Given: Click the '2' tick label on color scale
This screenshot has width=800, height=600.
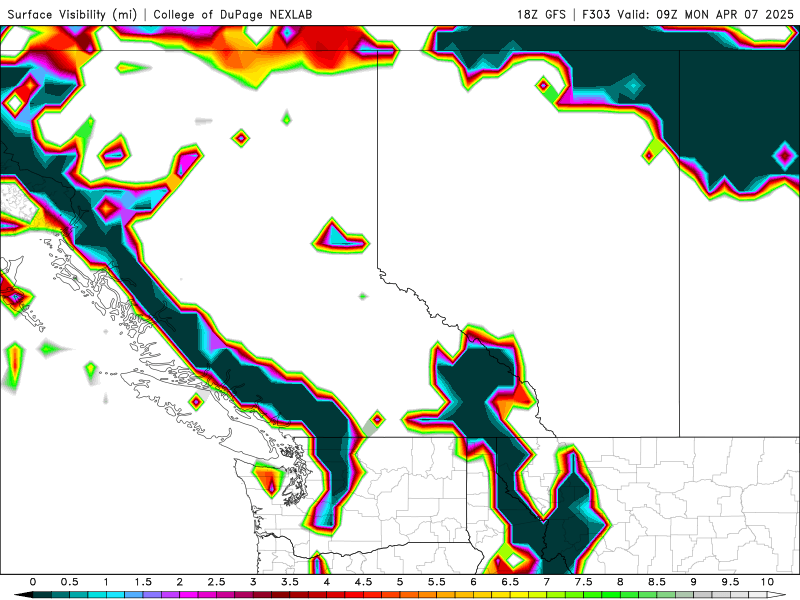Looking at the screenshot, I should point(180,582).
